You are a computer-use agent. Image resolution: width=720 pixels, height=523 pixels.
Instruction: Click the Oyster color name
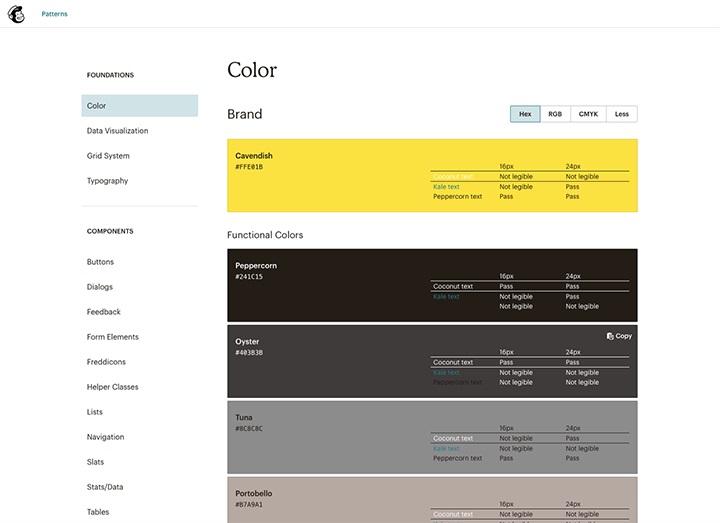coord(247,342)
